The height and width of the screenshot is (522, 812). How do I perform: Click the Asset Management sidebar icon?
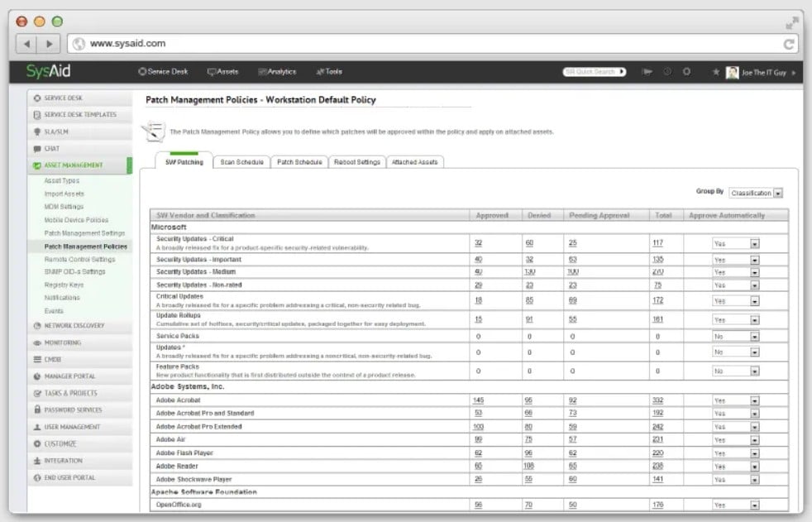36,165
